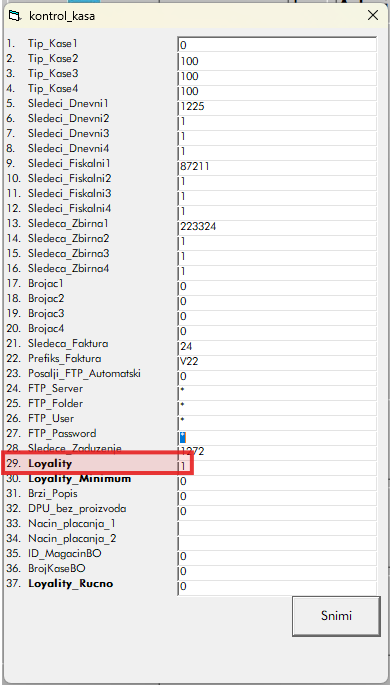Click the Tip_Kase4 input field
The width and height of the screenshot is (390, 685).
click(277, 90)
